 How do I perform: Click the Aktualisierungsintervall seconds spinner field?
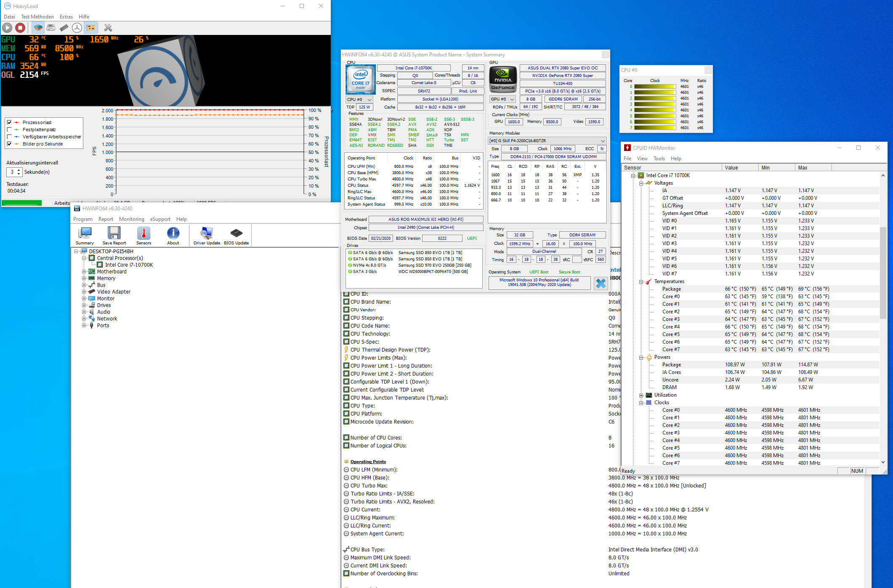click(x=14, y=172)
